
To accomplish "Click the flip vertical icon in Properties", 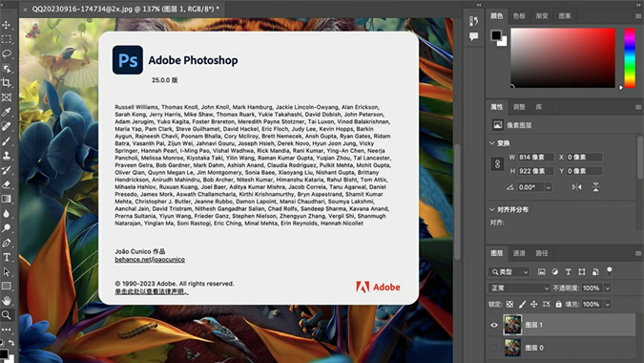I will pyautogui.click(x=595, y=187).
